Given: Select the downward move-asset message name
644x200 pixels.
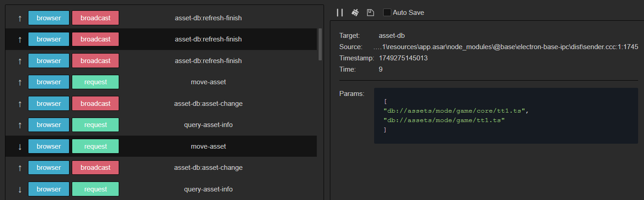Looking at the screenshot, I should 208,146.
